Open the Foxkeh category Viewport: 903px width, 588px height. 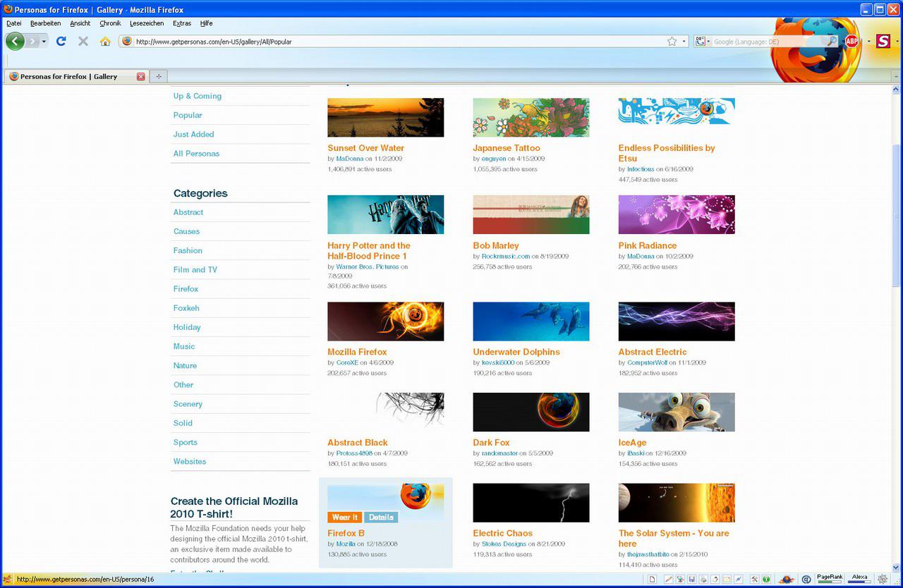(x=186, y=308)
